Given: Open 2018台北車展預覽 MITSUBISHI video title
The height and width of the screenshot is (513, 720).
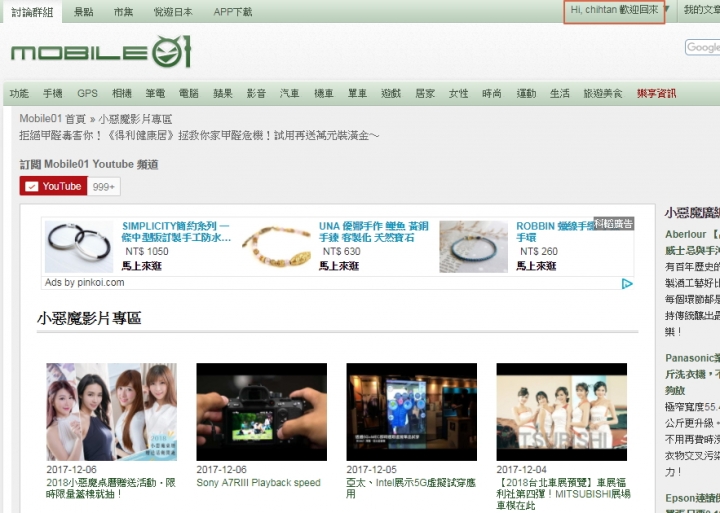Looking at the screenshot, I should click(x=563, y=494).
